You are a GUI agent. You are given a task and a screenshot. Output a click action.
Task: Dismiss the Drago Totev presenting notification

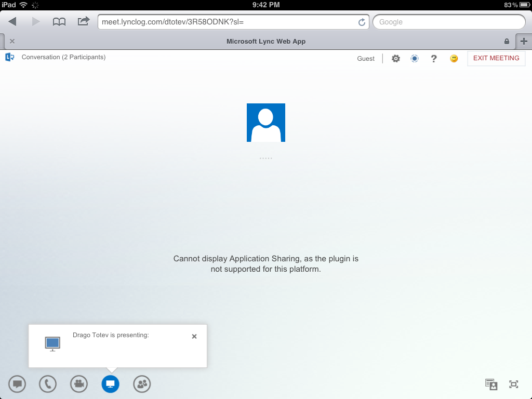(194, 336)
